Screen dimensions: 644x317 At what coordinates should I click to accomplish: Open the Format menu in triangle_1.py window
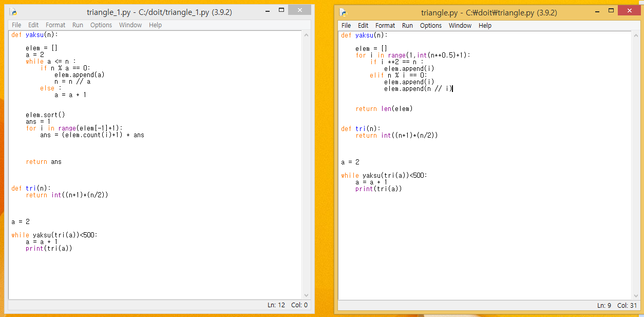(x=55, y=25)
